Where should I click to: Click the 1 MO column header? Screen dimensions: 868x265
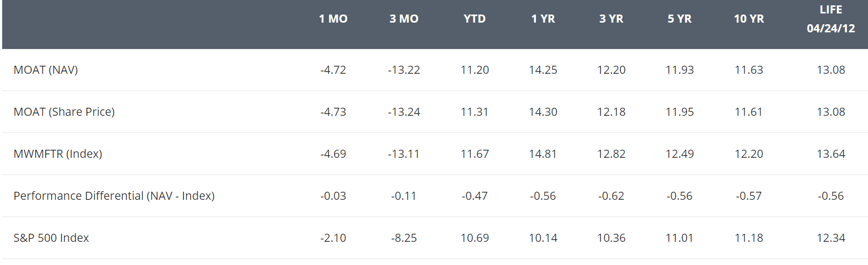tap(333, 19)
